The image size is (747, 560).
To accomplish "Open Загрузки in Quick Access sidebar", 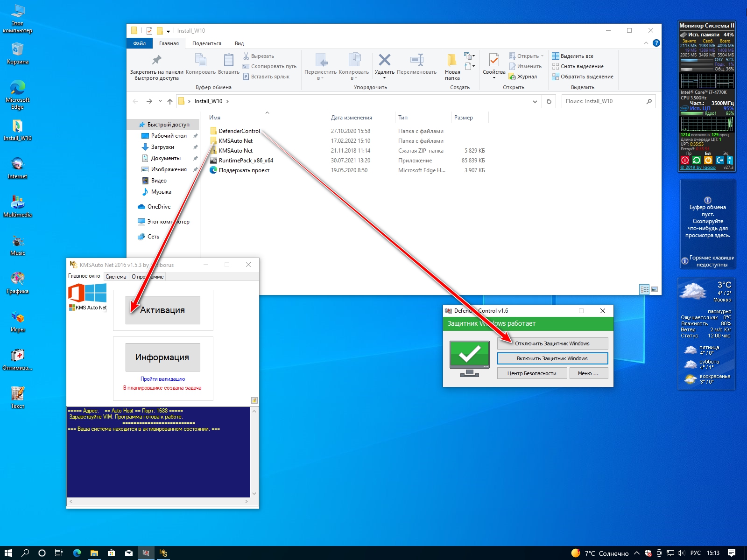I will (162, 147).
